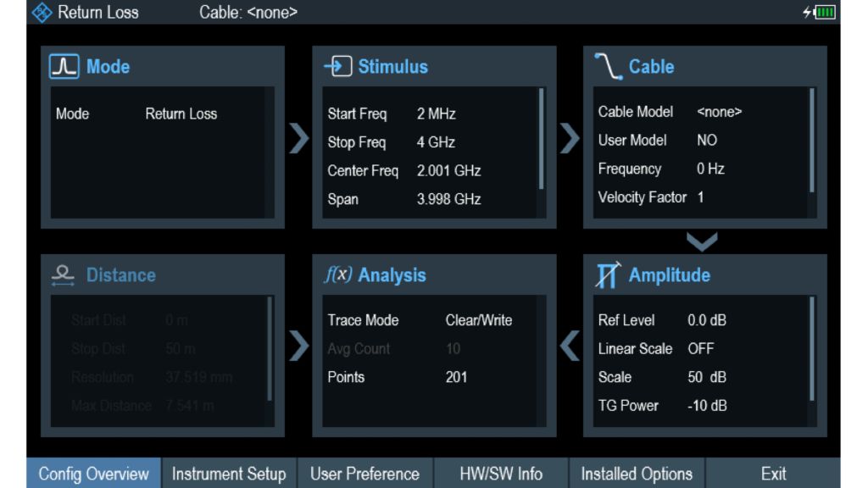This screenshot has width=868, height=488.
Task: Open the Cable Model <none> selection
Action: (x=719, y=112)
